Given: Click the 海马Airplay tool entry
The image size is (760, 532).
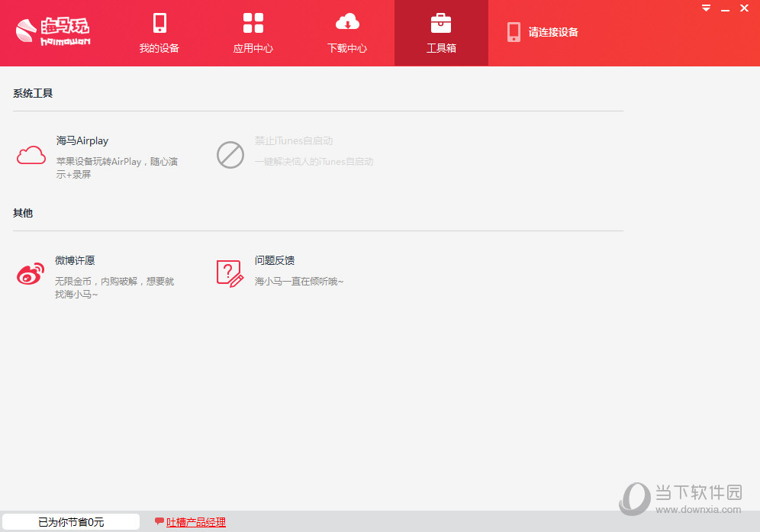Looking at the screenshot, I should 82,141.
